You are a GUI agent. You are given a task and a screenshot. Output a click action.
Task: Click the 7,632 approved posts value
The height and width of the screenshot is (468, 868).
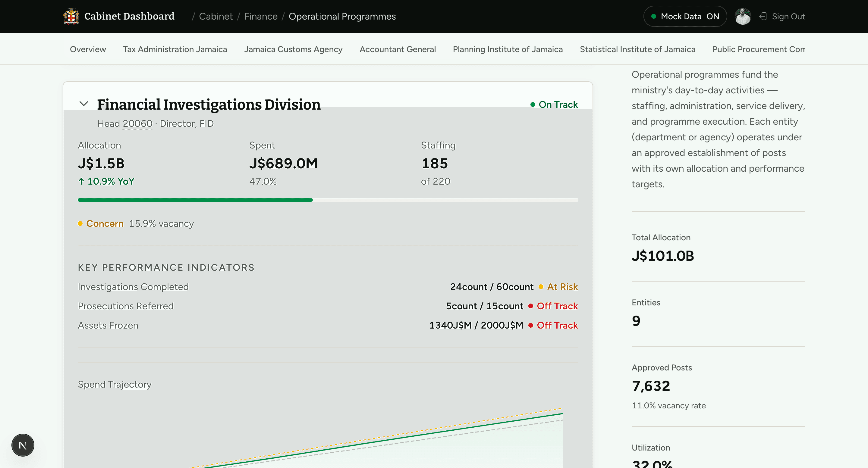pos(651,386)
